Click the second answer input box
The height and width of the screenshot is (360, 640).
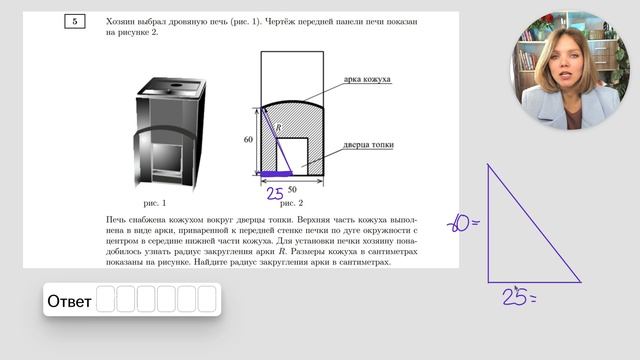126,299
